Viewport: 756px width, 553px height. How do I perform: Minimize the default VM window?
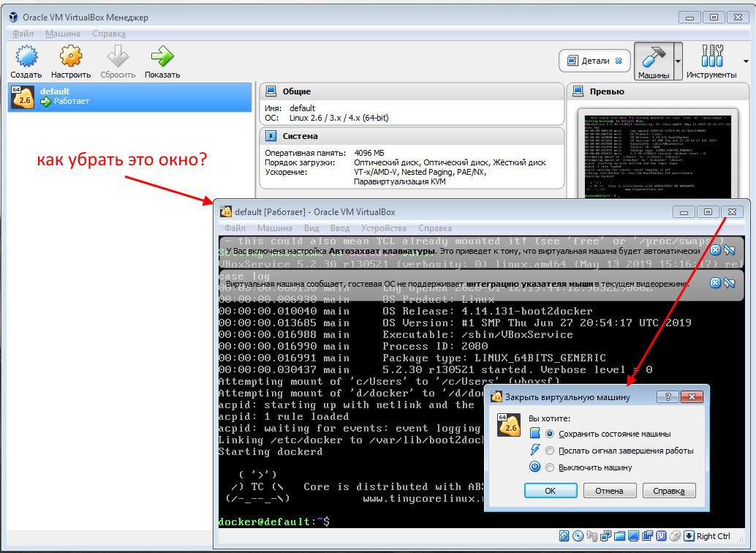(x=684, y=212)
